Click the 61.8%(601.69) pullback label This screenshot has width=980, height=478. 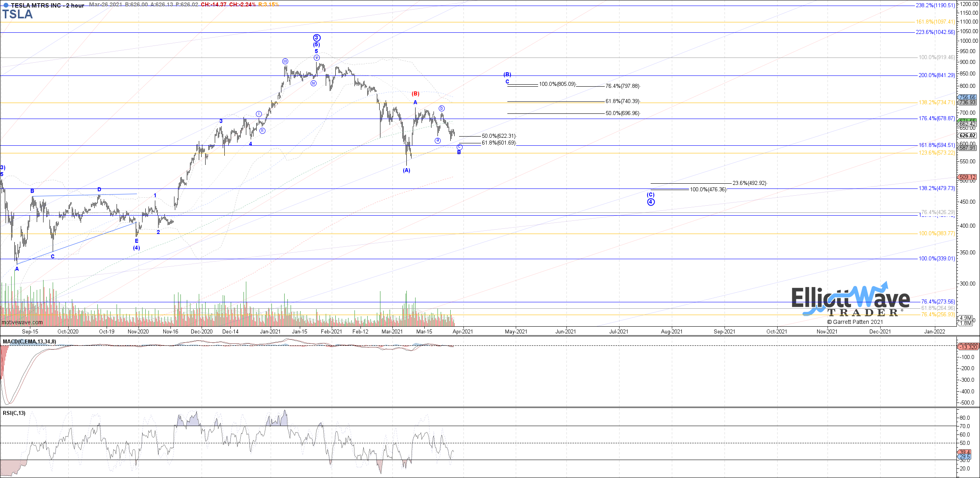point(499,143)
